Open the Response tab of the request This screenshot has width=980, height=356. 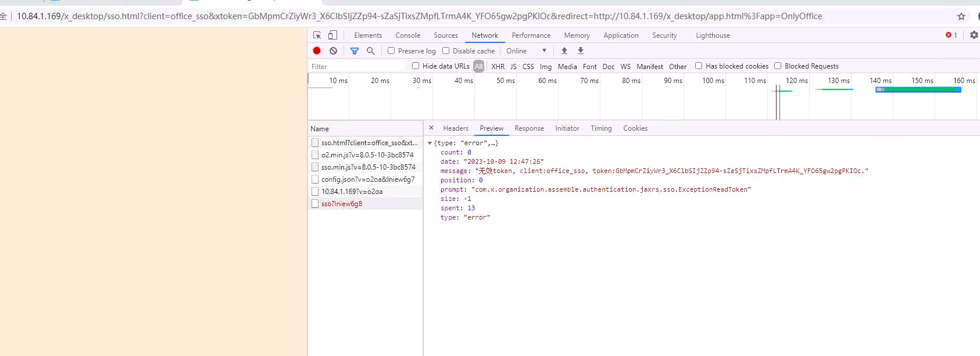coord(529,128)
